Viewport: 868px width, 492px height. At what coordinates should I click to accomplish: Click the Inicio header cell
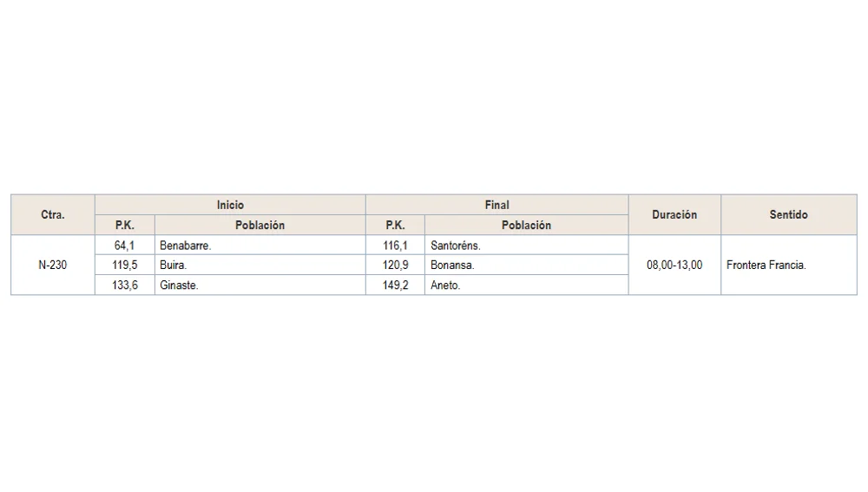[x=230, y=205]
